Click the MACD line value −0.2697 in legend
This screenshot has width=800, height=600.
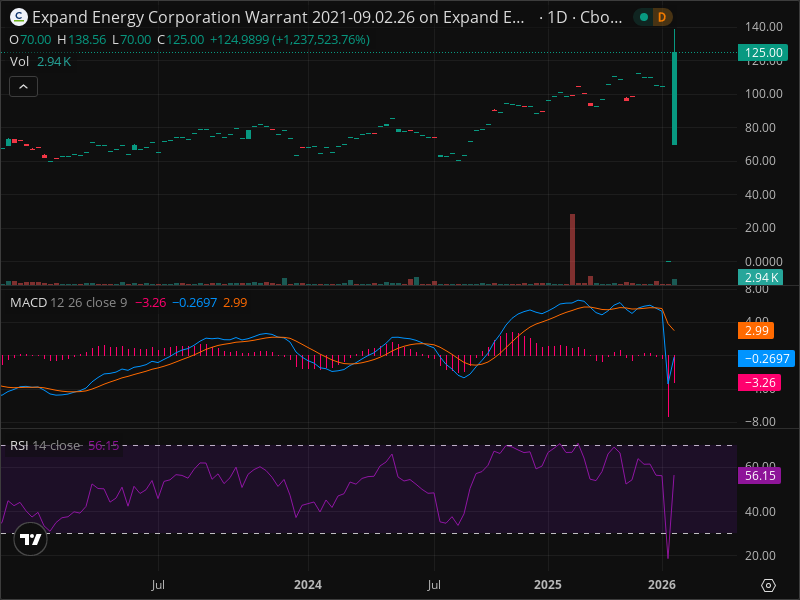(194, 303)
